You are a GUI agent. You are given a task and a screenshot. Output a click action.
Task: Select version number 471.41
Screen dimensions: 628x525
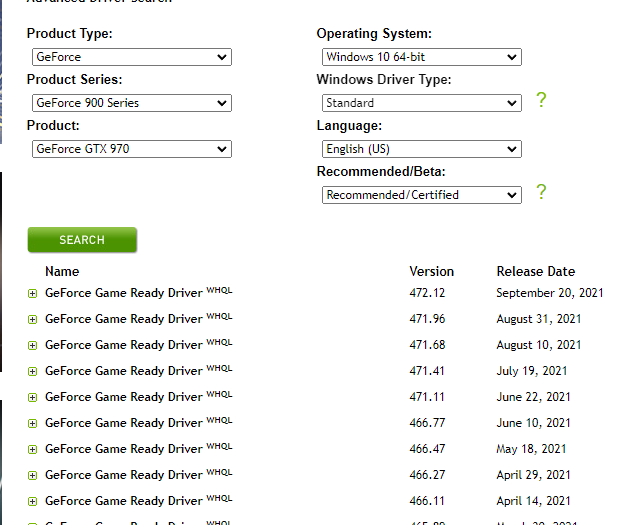(x=427, y=371)
